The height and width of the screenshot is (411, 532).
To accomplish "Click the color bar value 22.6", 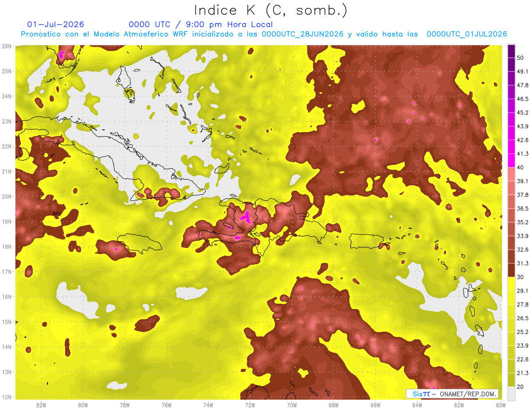I will [522, 359].
